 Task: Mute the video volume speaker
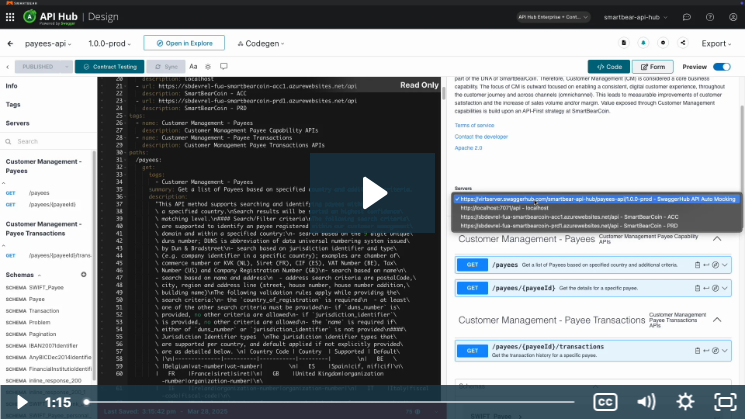646,402
